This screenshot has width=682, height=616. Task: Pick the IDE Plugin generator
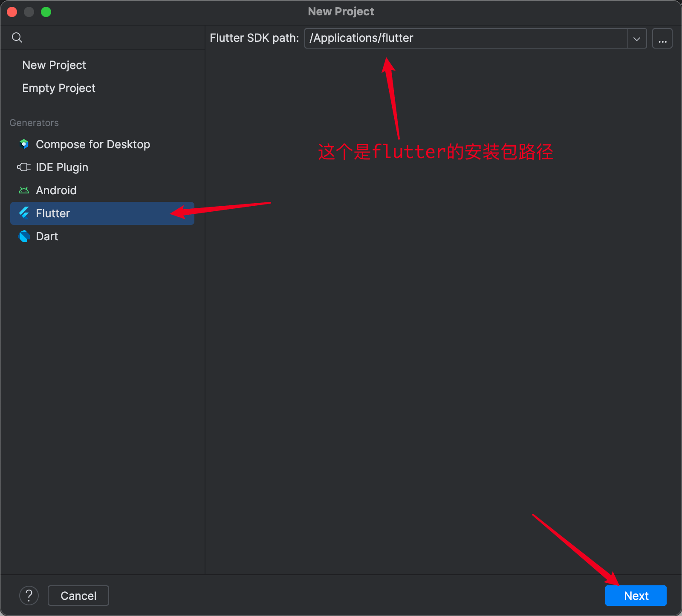pyautogui.click(x=62, y=167)
